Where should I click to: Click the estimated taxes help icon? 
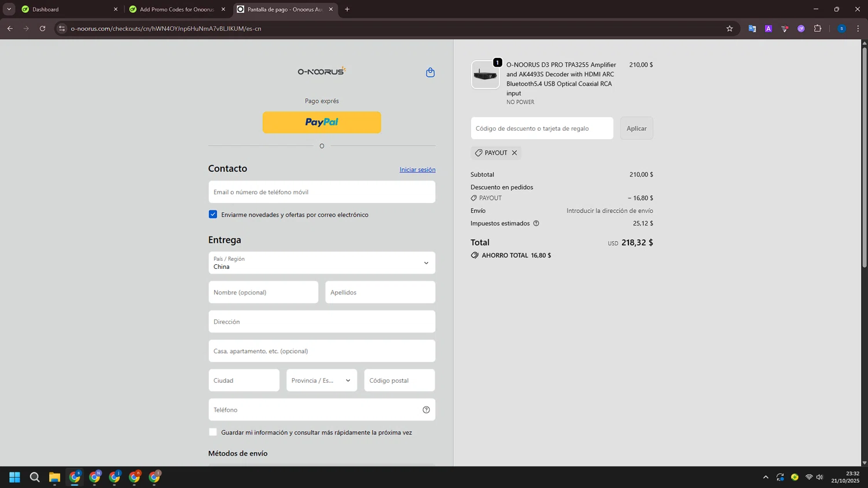[536, 223]
